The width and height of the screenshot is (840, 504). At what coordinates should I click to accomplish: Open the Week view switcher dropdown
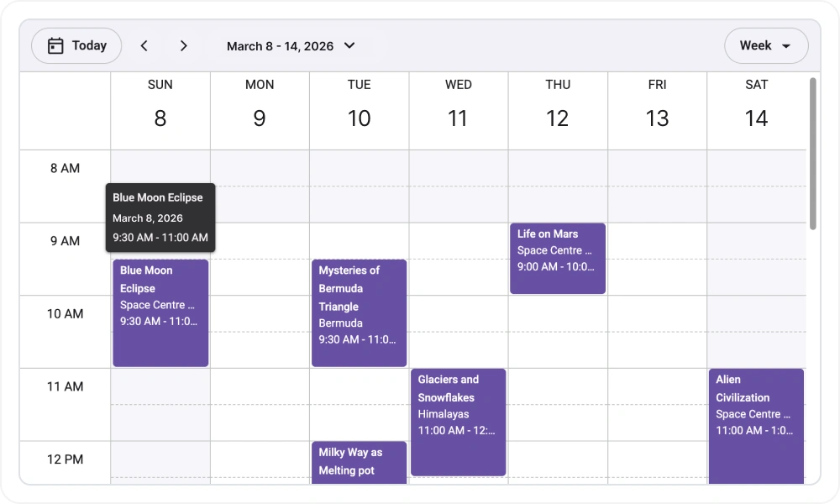tap(765, 46)
